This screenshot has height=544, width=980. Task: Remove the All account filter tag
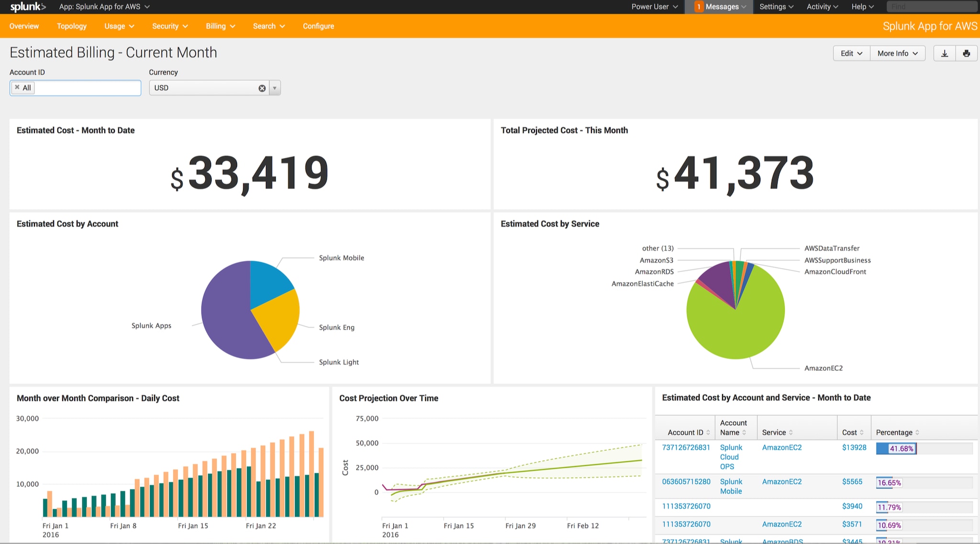tap(17, 88)
